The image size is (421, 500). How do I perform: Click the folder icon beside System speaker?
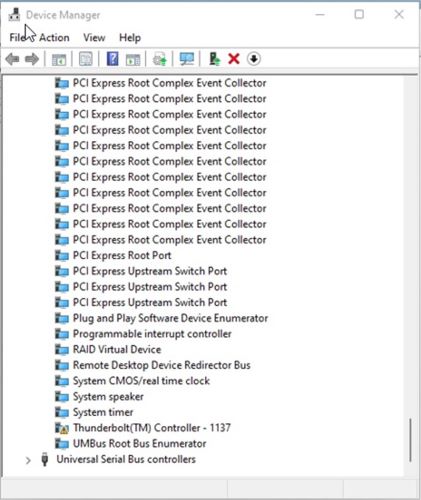coord(62,397)
